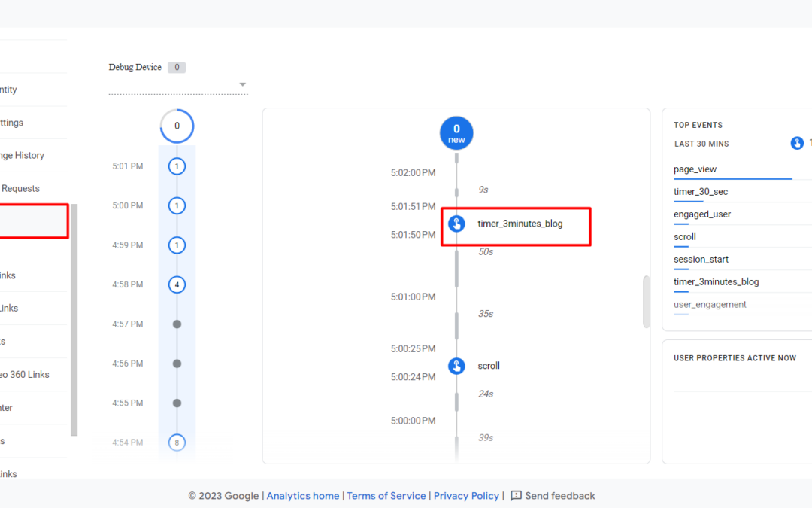812x508 pixels.
Task: Select timer_30_sec in Top Events
Action: [x=700, y=192]
